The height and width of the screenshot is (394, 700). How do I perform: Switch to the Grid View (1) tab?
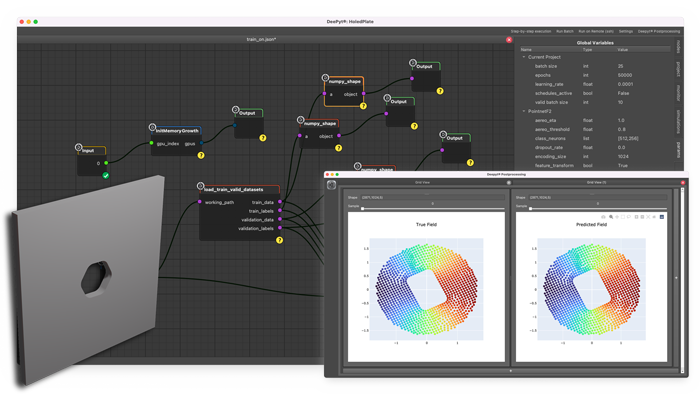click(595, 182)
